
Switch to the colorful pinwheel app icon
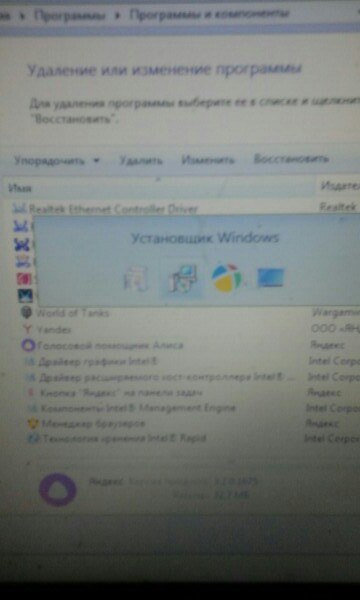click(x=226, y=278)
